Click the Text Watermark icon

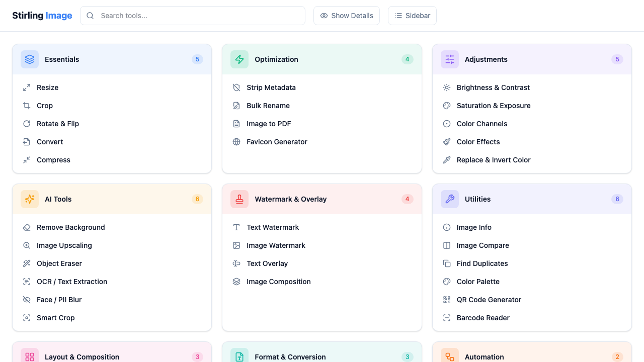pyautogui.click(x=236, y=227)
